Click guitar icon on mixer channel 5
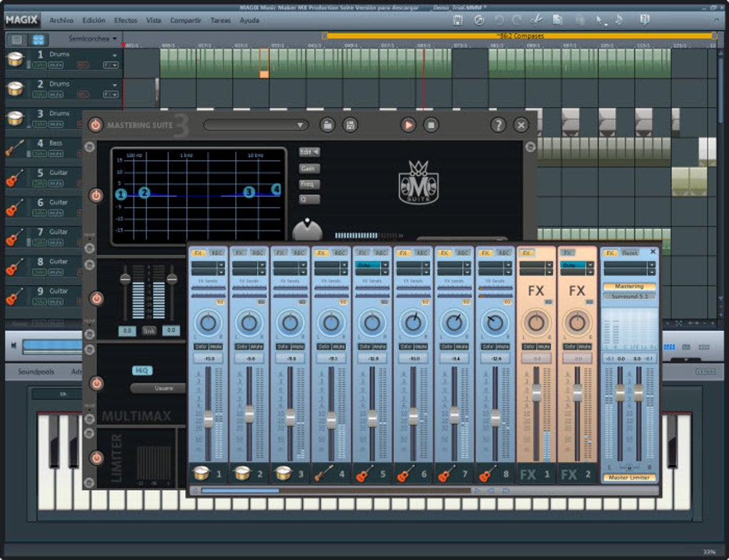Screen dimensions: 729x560 click(x=365, y=473)
